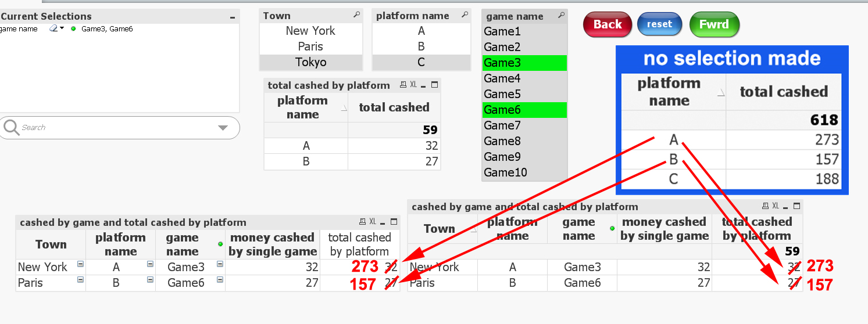Clear game name selection with the eraser icon
This screenshot has width=868, height=324.
point(53,28)
